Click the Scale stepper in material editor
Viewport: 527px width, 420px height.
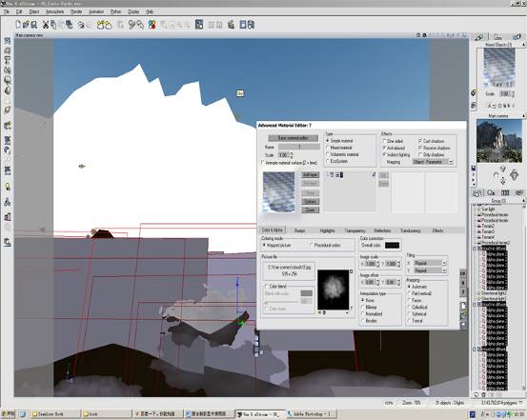pos(292,155)
